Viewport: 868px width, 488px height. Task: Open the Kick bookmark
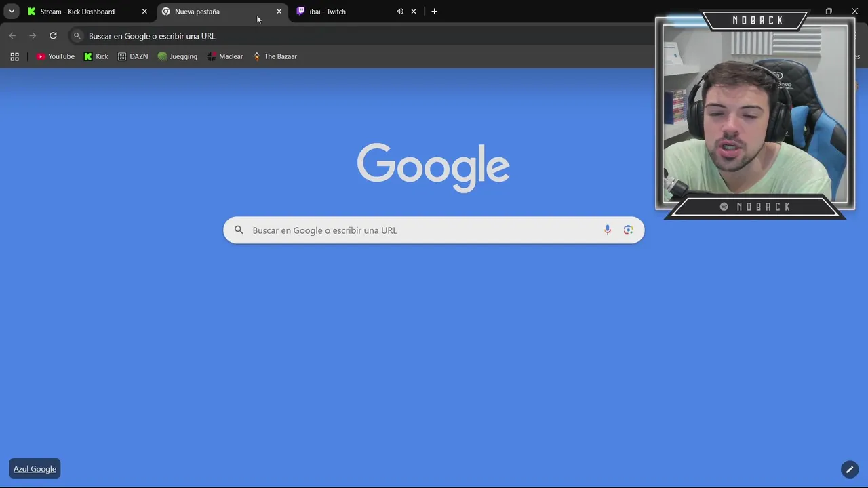click(96, 57)
